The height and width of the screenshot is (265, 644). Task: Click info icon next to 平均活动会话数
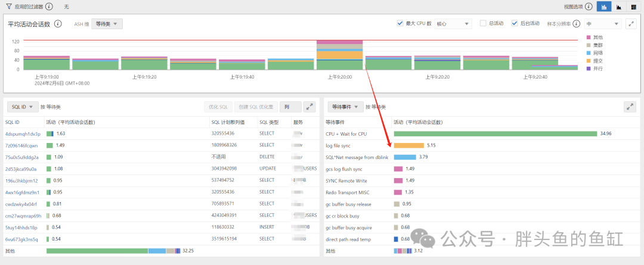point(58,24)
